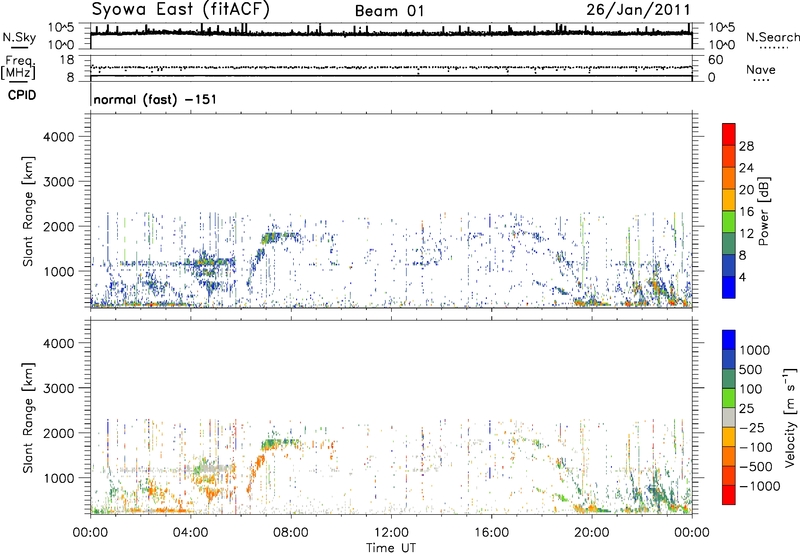Click the 'Time UT' axis label
The width and height of the screenshot is (800, 554).
(x=391, y=548)
